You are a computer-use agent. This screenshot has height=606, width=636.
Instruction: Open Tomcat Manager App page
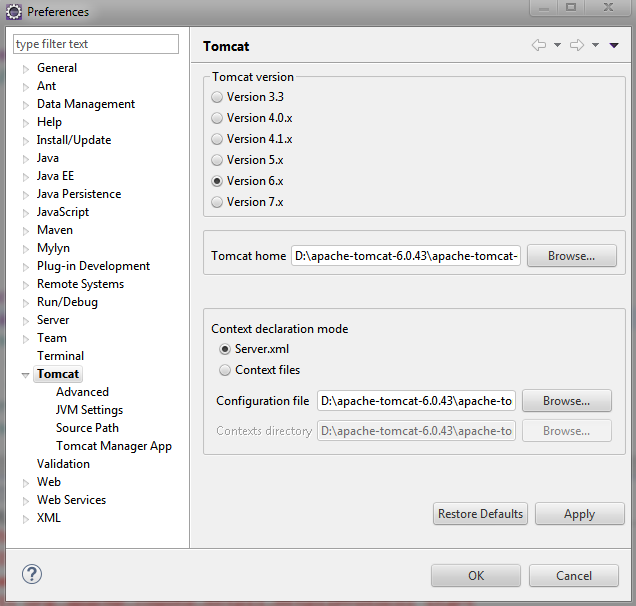coord(114,446)
